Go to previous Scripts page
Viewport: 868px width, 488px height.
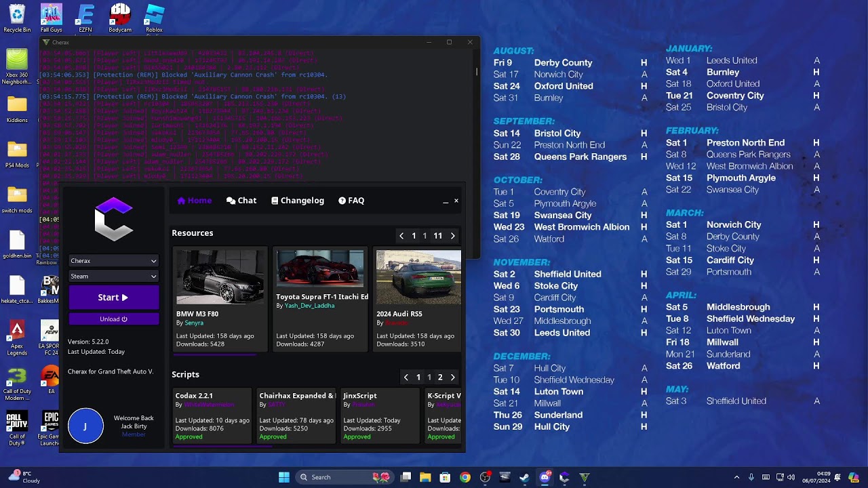coord(406,378)
